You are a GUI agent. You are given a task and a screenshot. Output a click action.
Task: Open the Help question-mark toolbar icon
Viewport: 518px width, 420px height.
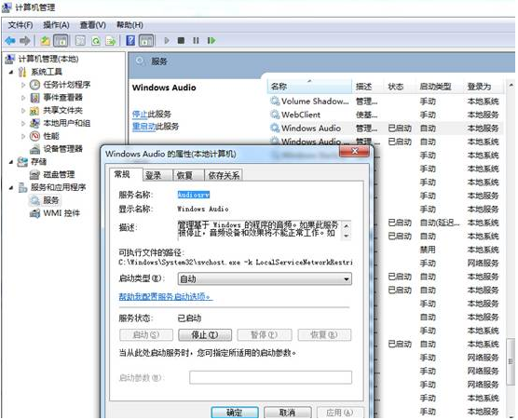(130, 41)
